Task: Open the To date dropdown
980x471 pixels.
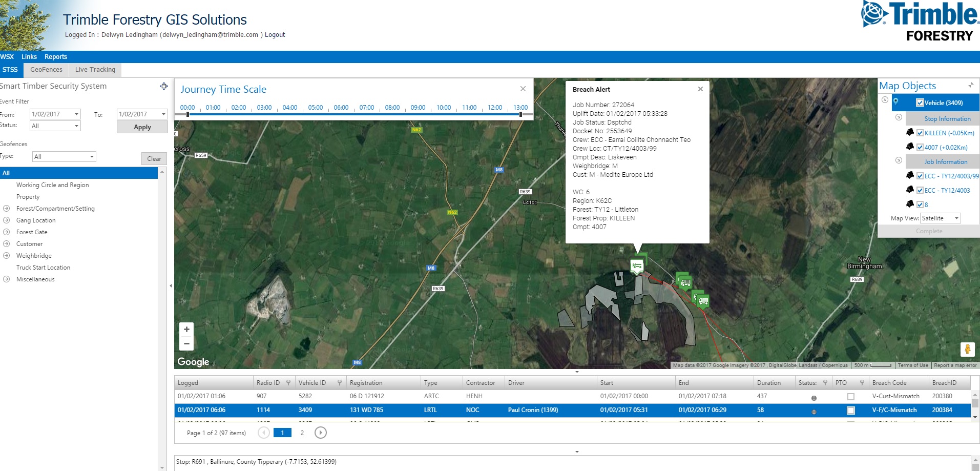Action: coord(163,114)
